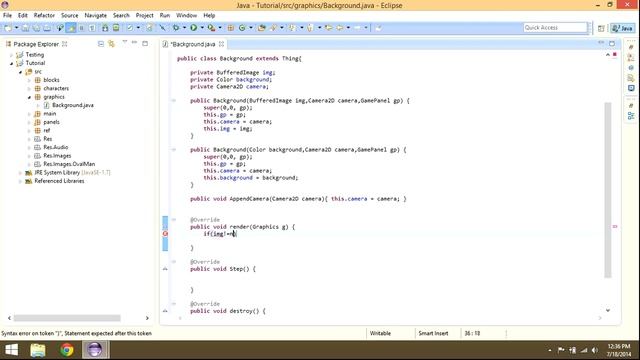
Task: Click the error marker on the if line
Action: tap(165, 234)
